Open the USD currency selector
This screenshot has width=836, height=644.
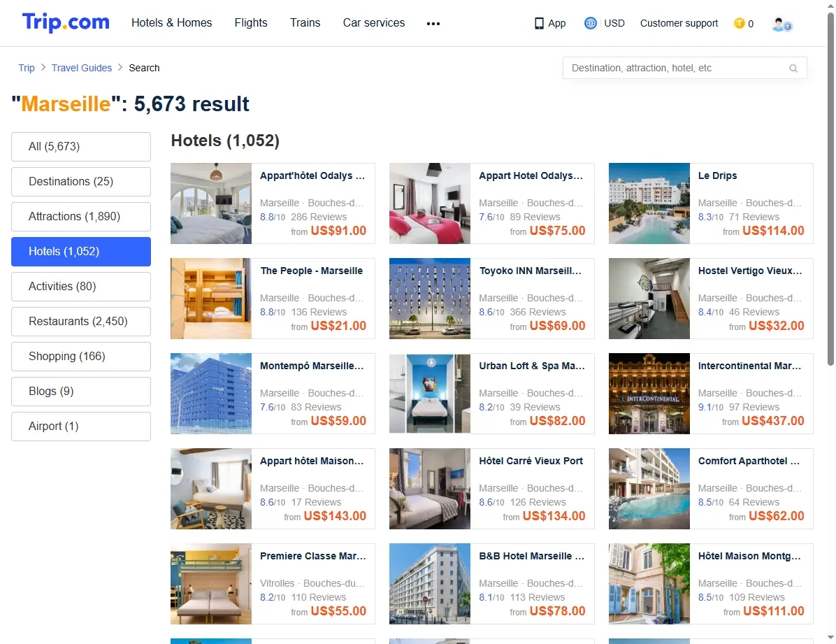(614, 23)
